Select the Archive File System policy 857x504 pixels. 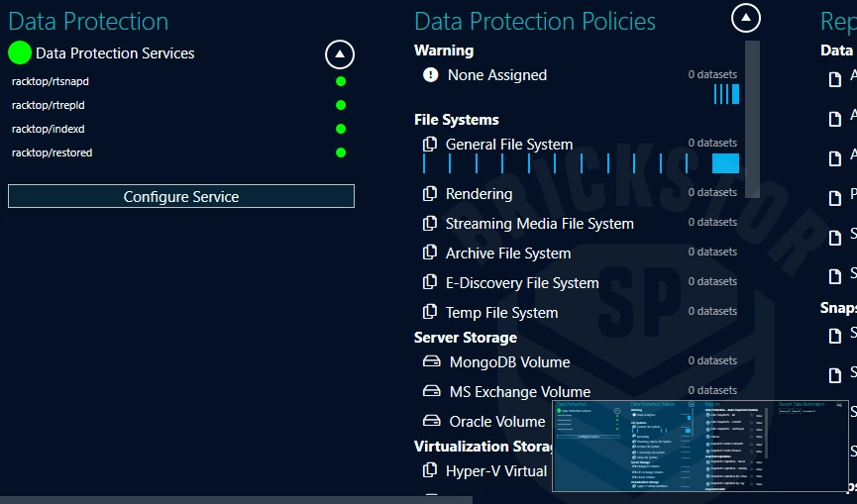pos(507,253)
